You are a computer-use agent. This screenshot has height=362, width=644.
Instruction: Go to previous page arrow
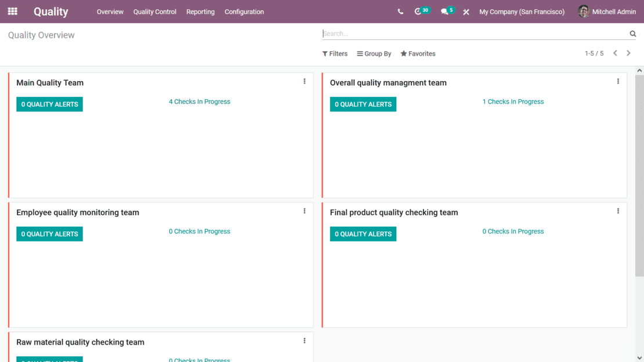coord(615,53)
